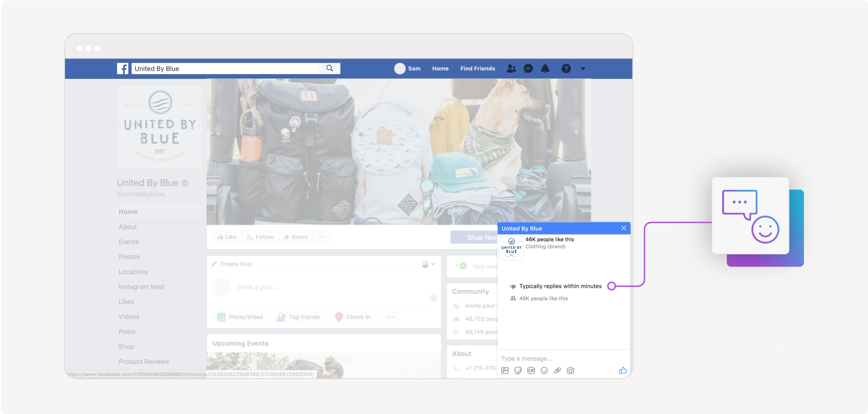Click the chat window page logo thumbnail
This screenshot has width=868, height=414.
[511, 248]
